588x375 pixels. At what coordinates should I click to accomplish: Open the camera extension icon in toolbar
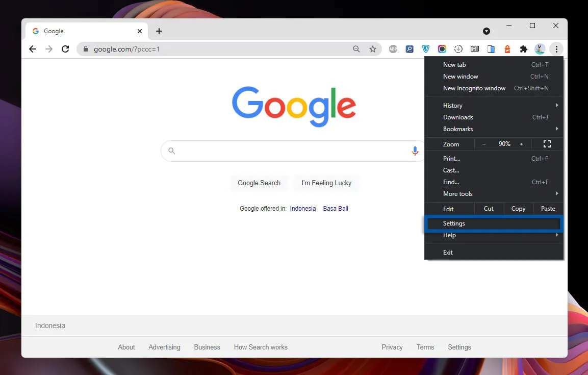pos(442,48)
